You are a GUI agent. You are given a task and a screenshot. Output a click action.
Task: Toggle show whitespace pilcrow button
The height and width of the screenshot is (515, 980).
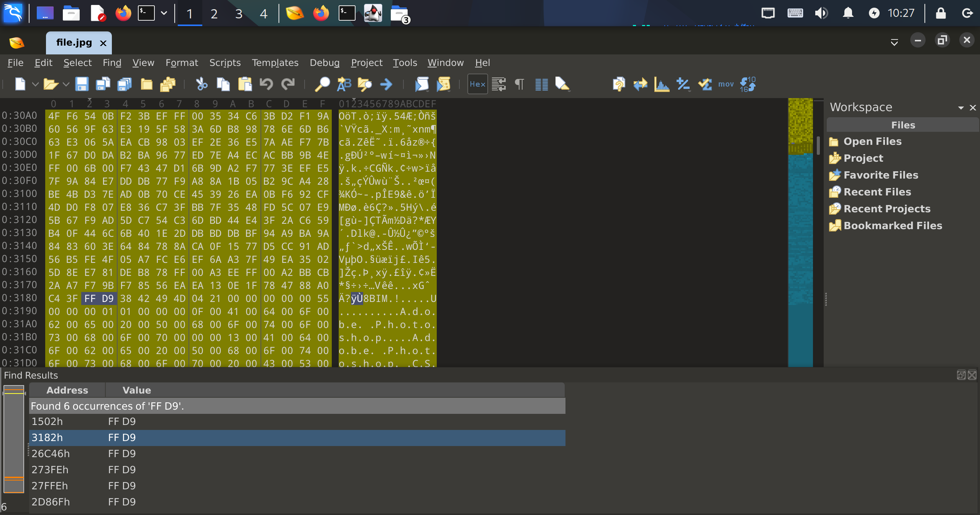[519, 84]
